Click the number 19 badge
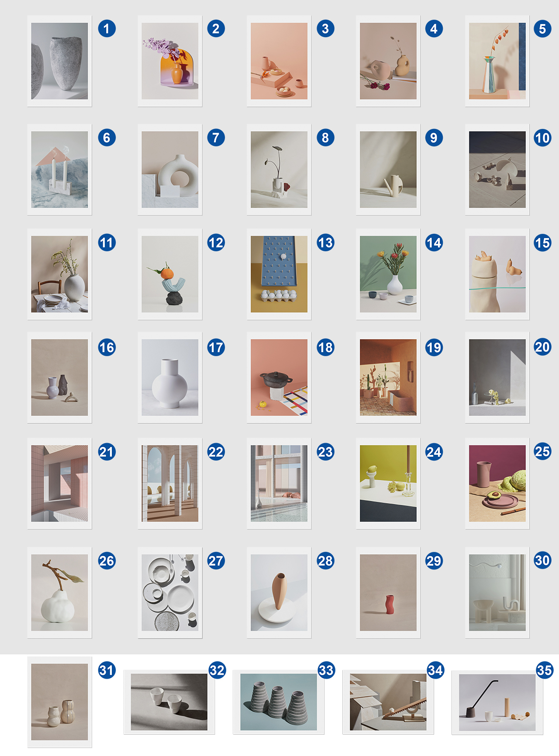The width and height of the screenshot is (559, 756). pyautogui.click(x=434, y=347)
